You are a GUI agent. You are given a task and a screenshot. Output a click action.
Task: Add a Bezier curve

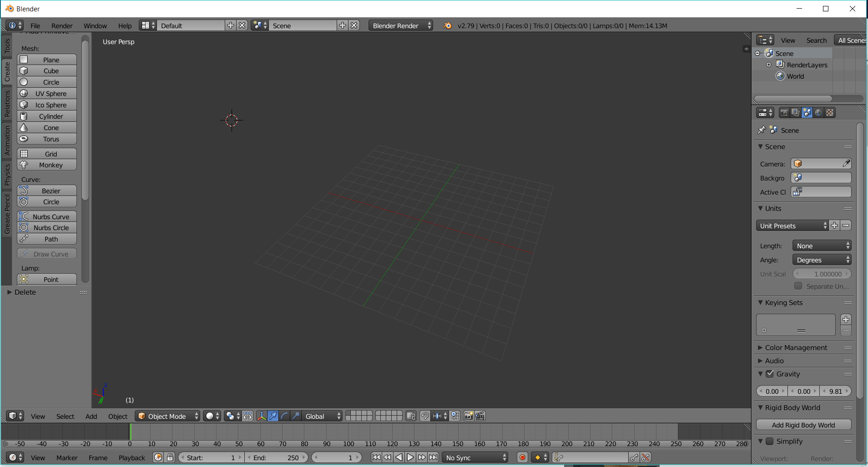[47, 191]
